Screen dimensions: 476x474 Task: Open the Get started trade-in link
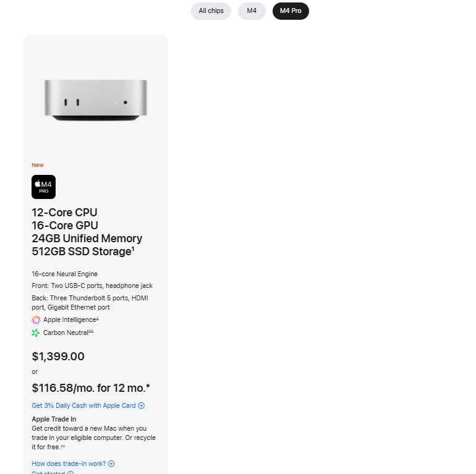pyautogui.click(x=48, y=473)
